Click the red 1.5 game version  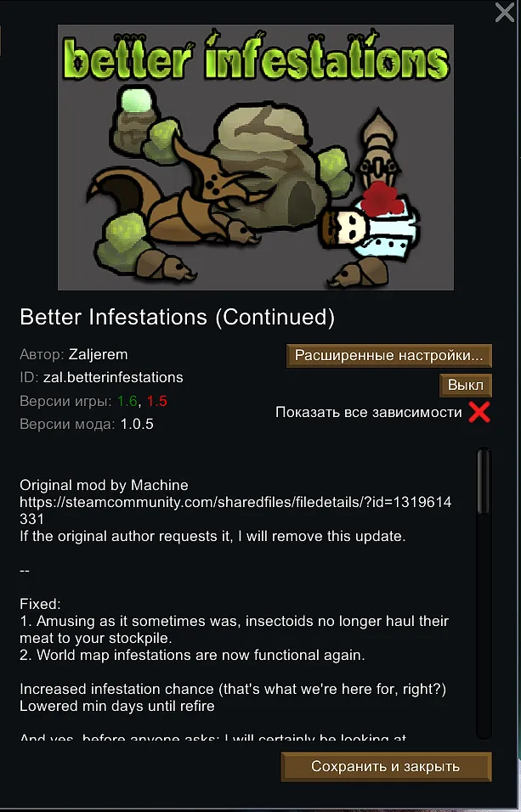pyautogui.click(x=156, y=402)
